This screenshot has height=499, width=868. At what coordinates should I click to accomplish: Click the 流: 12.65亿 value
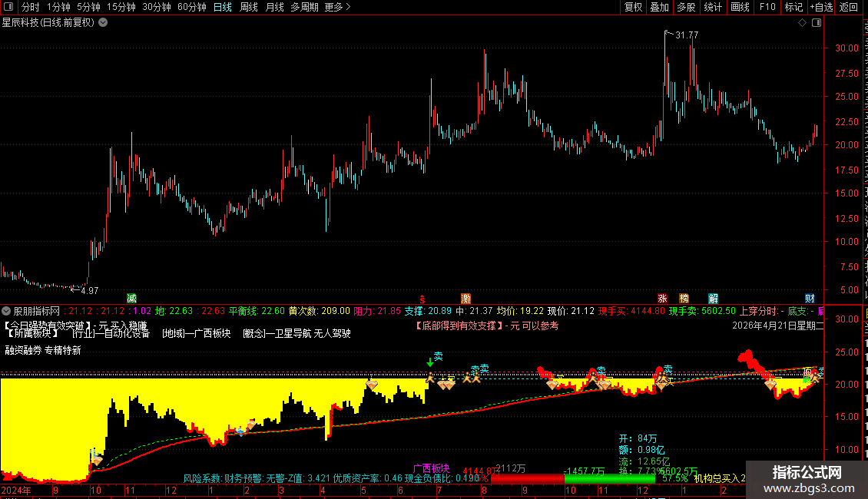point(644,461)
